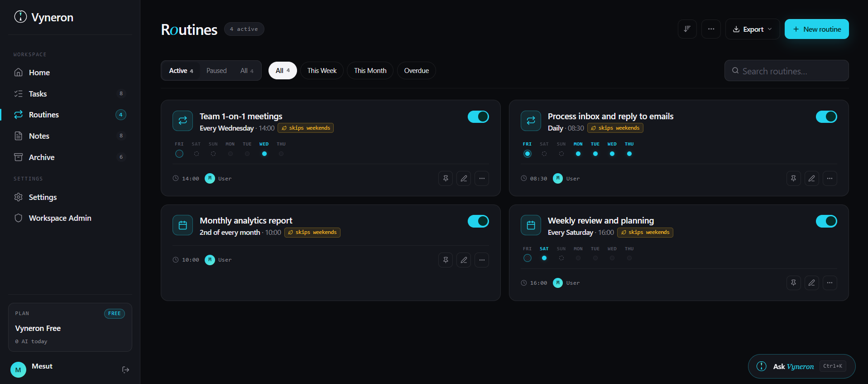Open more options for Process inbox routine
Viewport: 868px width, 384px height.
pos(830,179)
